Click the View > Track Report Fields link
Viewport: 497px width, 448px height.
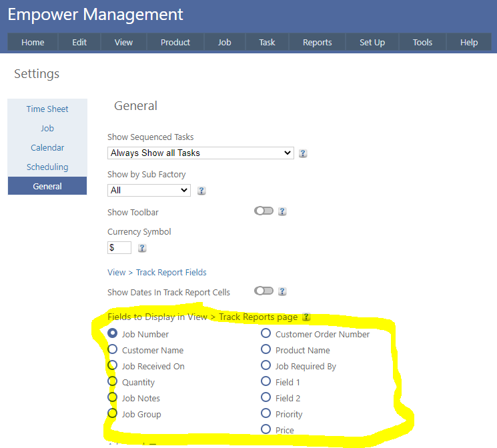coord(157,272)
